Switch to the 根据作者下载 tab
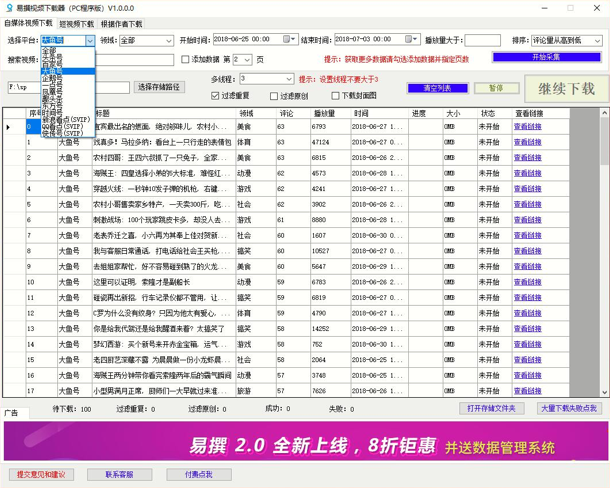The height and width of the screenshot is (488, 610). (121, 24)
